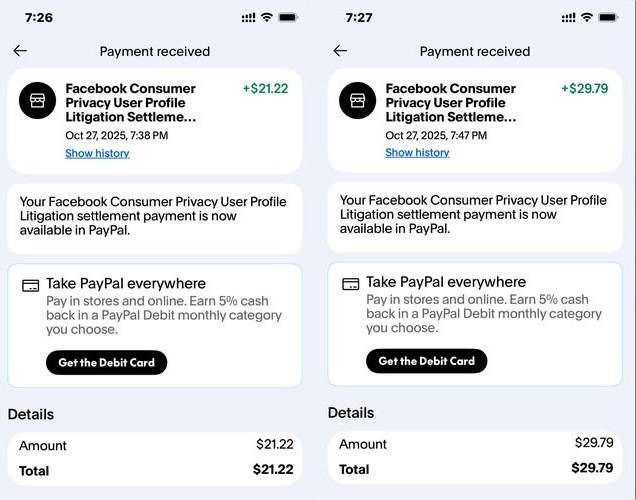Tap Facebook Consumer Privacy title on $21.22 payment

click(x=130, y=103)
